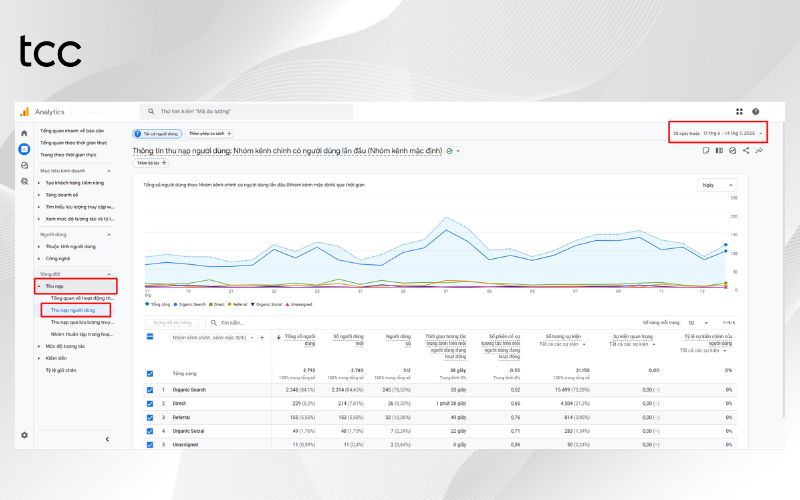Open the rows per page dropdown
Viewport: 800px width, 500px height.
pos(697,323)
